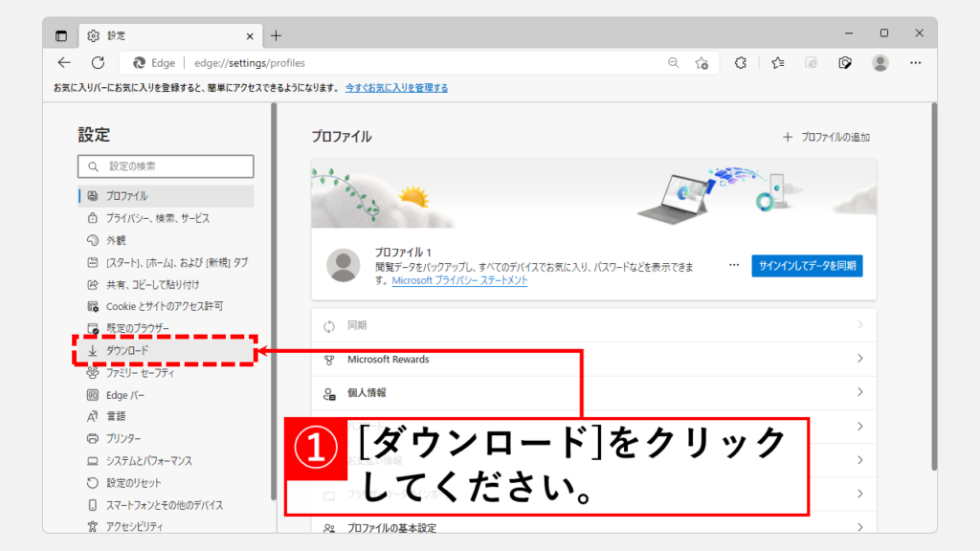Expand the 同期 sync row
The image size is (980, 551).
[x=593, y=325]
